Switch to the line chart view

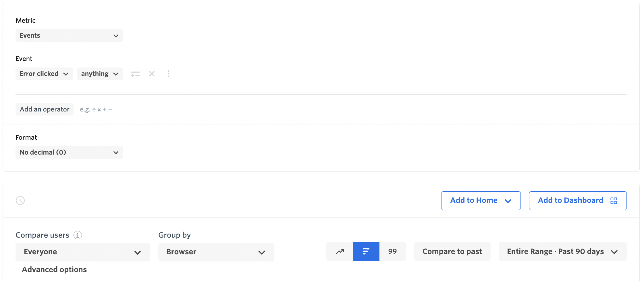click(340, 251)
